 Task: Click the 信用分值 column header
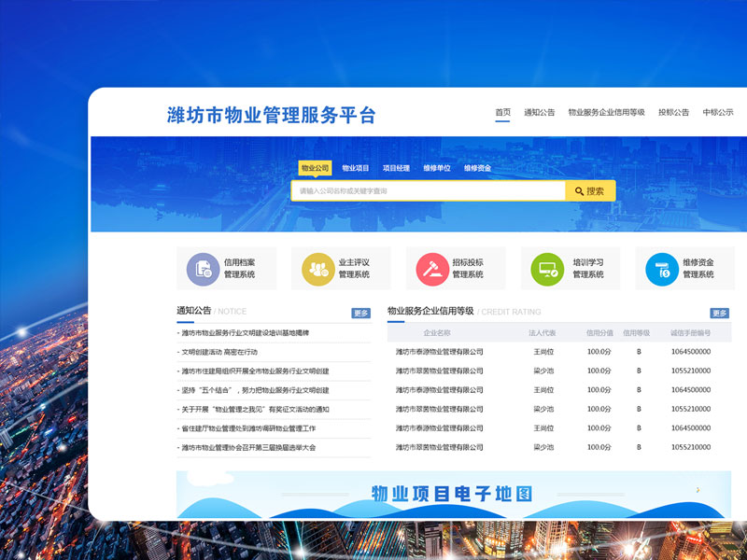599,333
